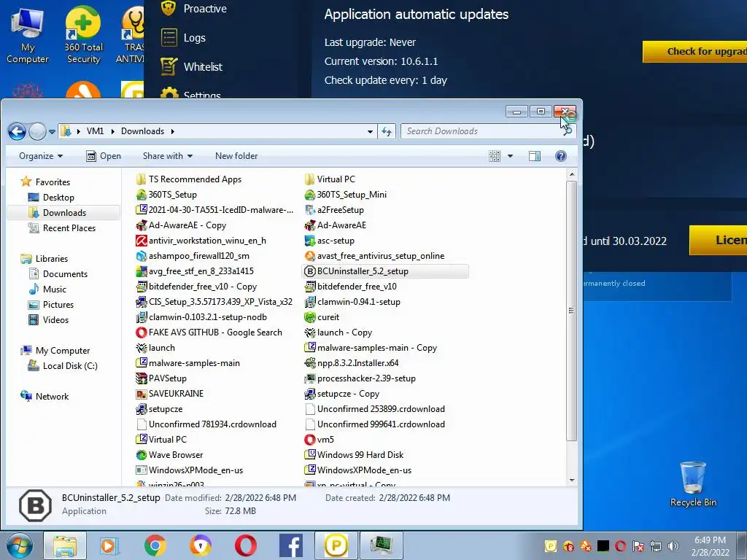Viewport: 747px width, 560px height.
Task: Open My Computer desktop icon
Action: [27, 34]
